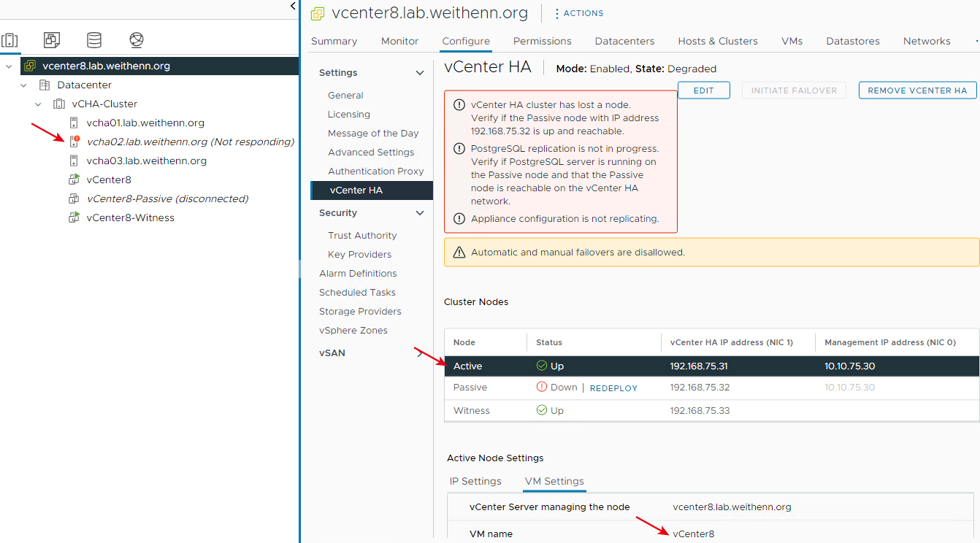Open General settings
The height and width of the screenshot is (543, 980).
[x=345, y=96]
